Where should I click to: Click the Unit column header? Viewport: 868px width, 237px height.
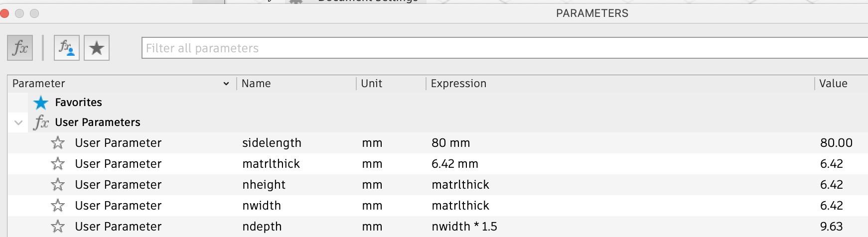pyautogui.click(x=371, y=84)
